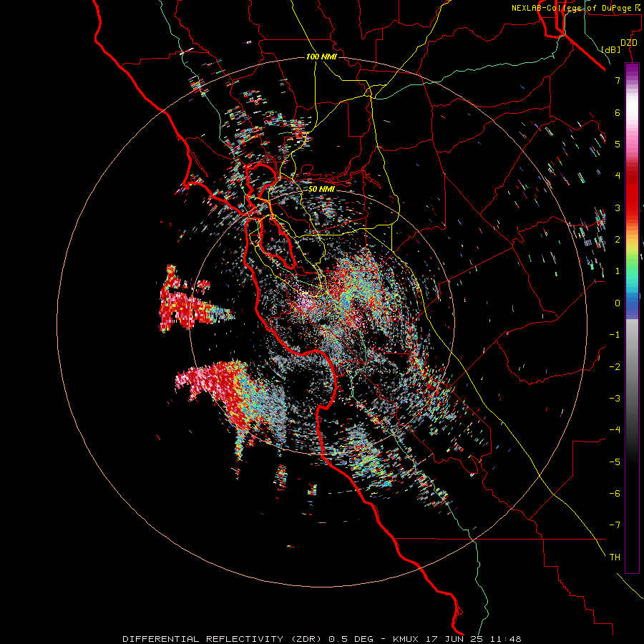Click the "4" value on the dB scale
Screen dimensions: 644x644
[618, 176]
